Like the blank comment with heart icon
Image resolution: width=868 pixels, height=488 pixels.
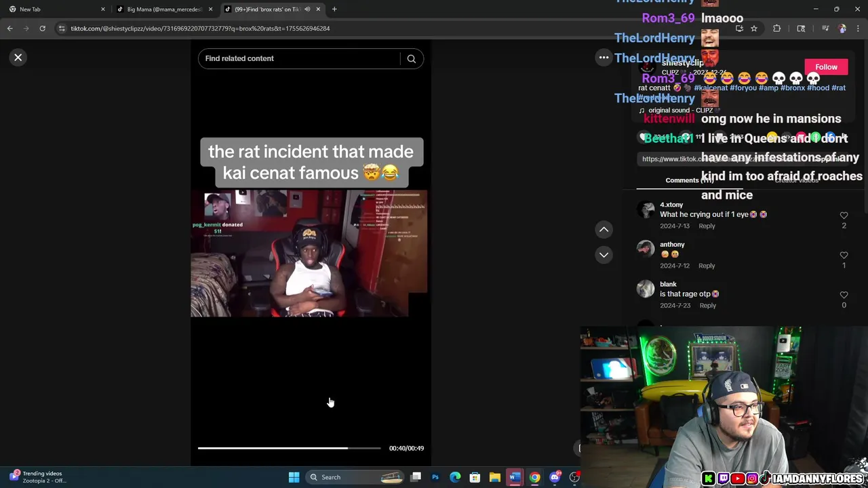click(x=844, y=296)
